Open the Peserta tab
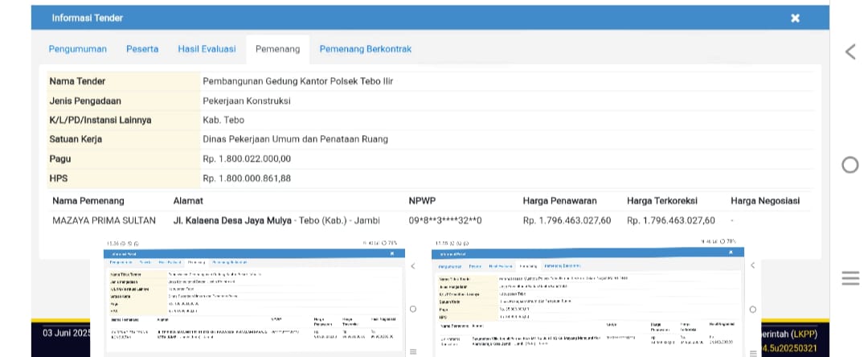 (x=142, y=49)
